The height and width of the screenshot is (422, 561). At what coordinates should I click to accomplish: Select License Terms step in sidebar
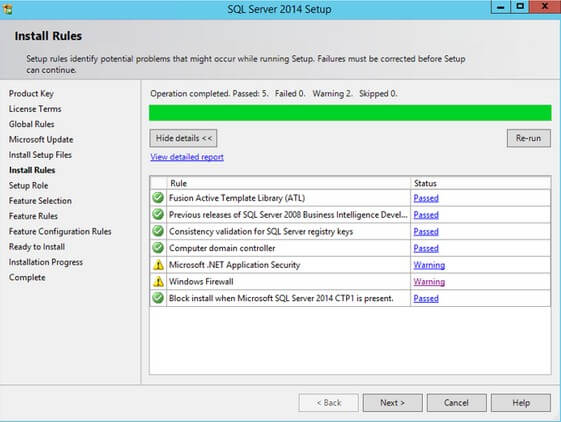click(35, 109)
